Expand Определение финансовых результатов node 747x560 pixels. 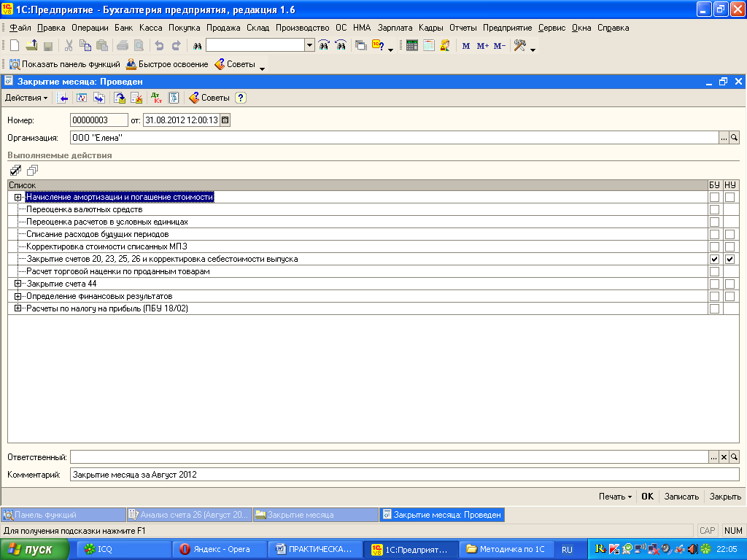[18, 296]
